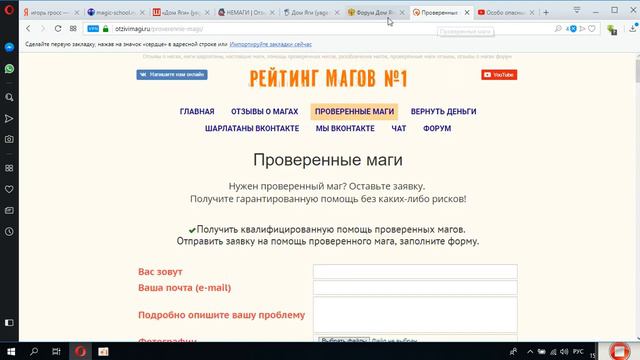Open personal news icon in sidebar
The width and height of the screenshot is (640, 360).
click(9, 211)
